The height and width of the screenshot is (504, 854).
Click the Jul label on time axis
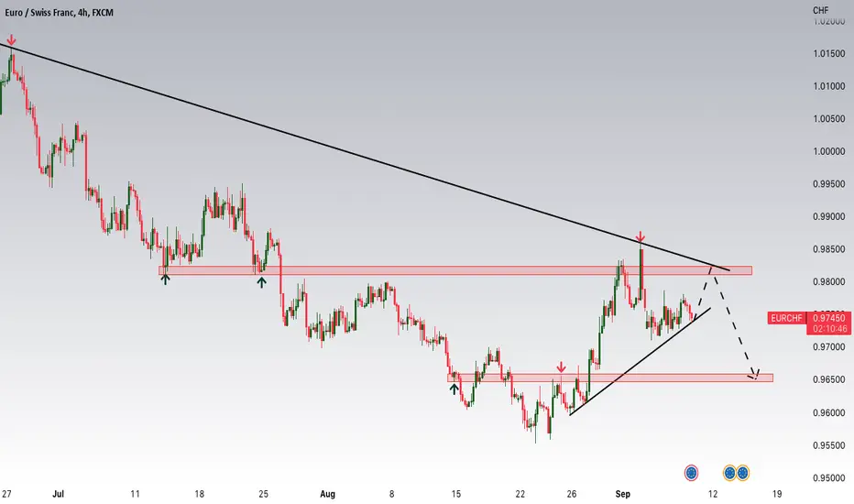pos(58,494)
